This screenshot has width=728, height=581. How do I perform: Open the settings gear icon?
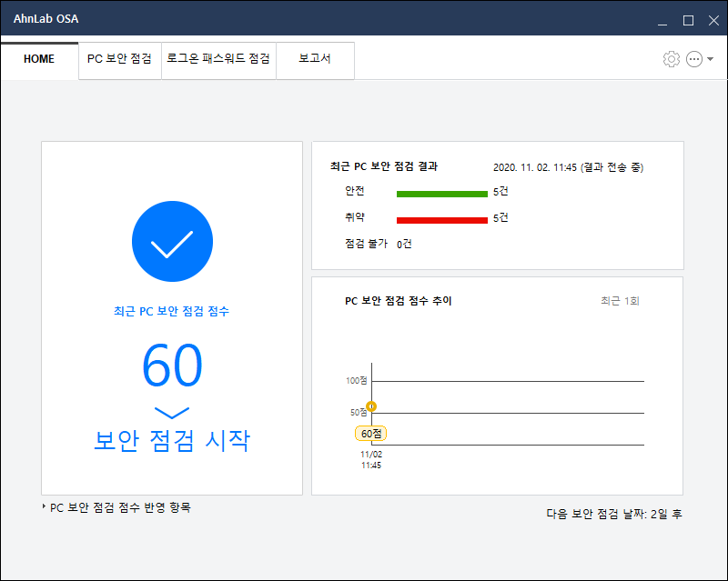(672, 58)
